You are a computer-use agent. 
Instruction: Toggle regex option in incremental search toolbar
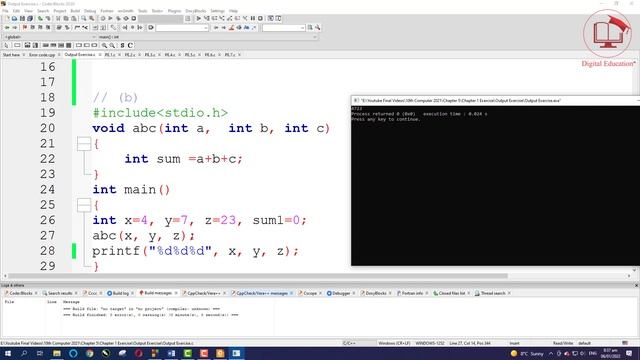pyautogui.click(x=254, y=27)
